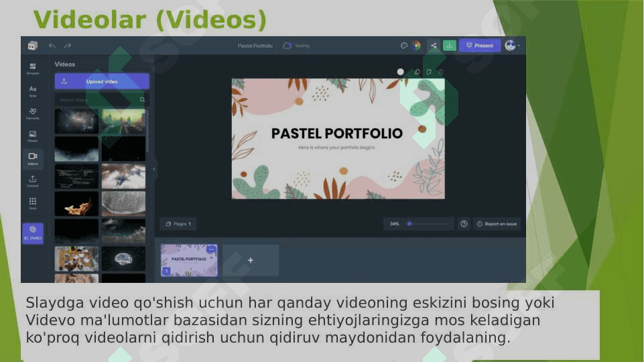This screenshot has width=644, height=362.
Task: Insert the clouds with blue sky video thumbnail
Action: click(x=123, y=176)
